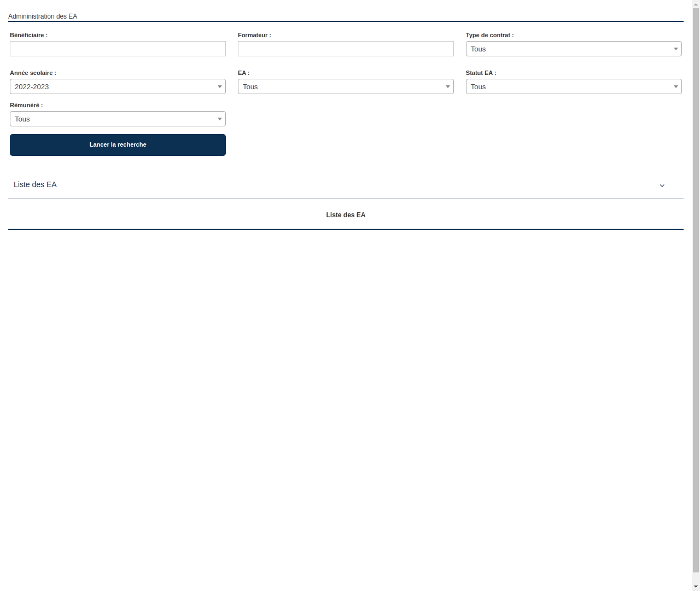Click the arrow icon in Rémunéré field
The width and height of the screenshot is (700, 591).
[x=219, y=119]
